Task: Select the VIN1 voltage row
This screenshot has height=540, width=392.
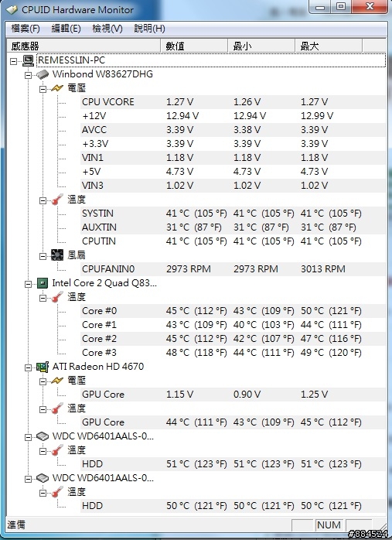Action: [x=233, y=158]
